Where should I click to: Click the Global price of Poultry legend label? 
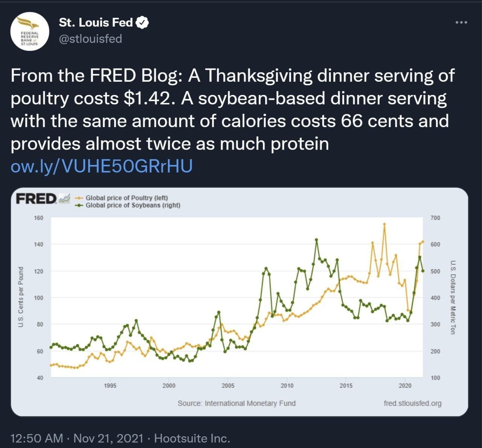127,198
